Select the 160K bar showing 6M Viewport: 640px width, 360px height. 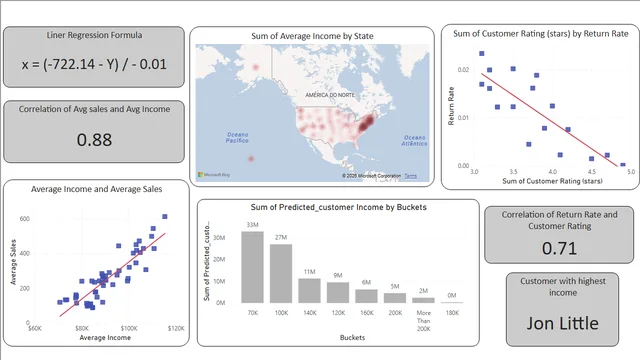coord(367,296)
